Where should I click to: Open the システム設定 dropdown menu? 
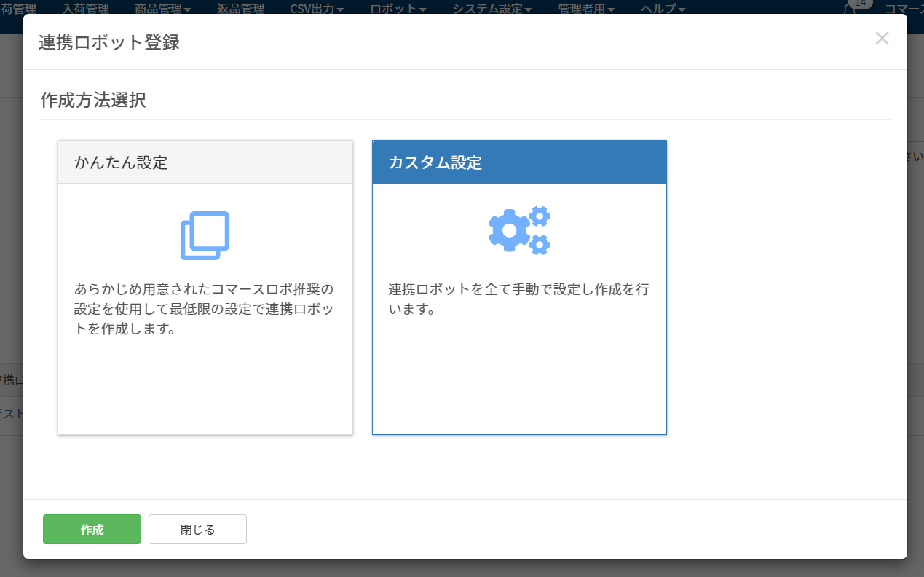point(492,9)
